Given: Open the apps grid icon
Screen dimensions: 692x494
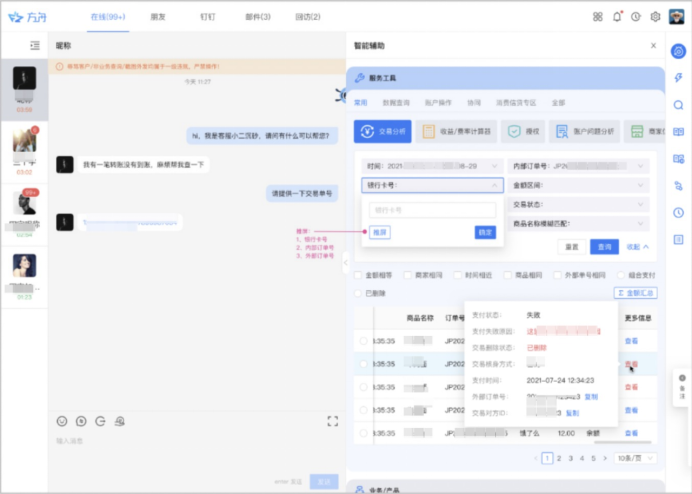Looking at the screenshot, I should click(x=598, y=16).
